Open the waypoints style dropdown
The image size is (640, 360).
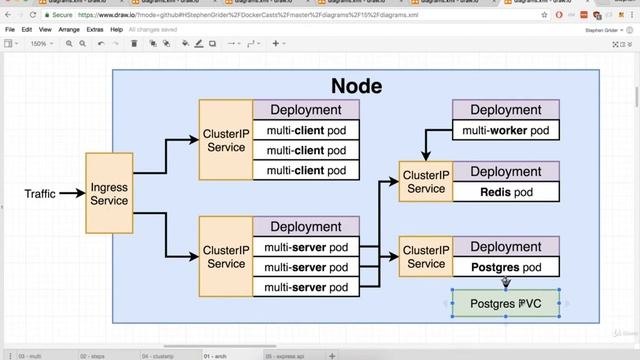coord(253,43)
